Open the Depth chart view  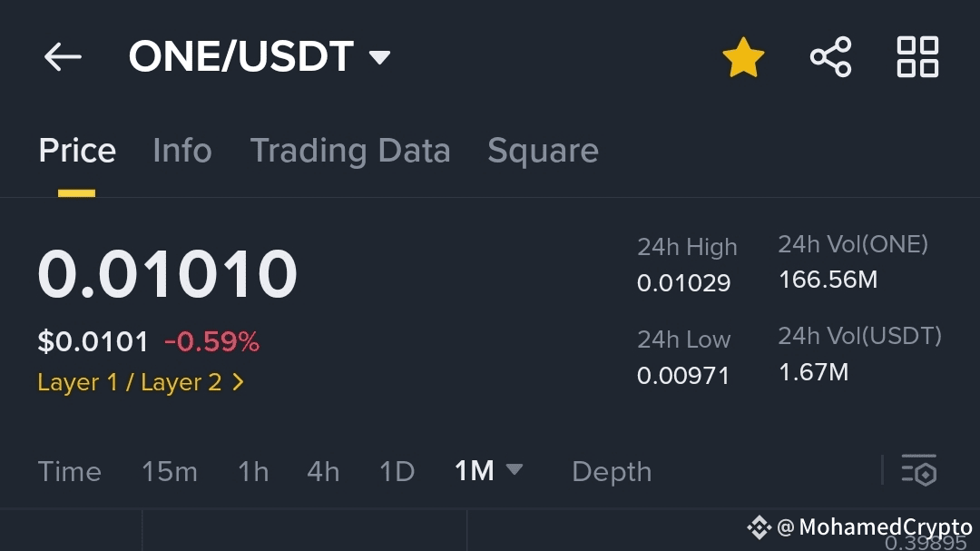[x=612, y=471]
